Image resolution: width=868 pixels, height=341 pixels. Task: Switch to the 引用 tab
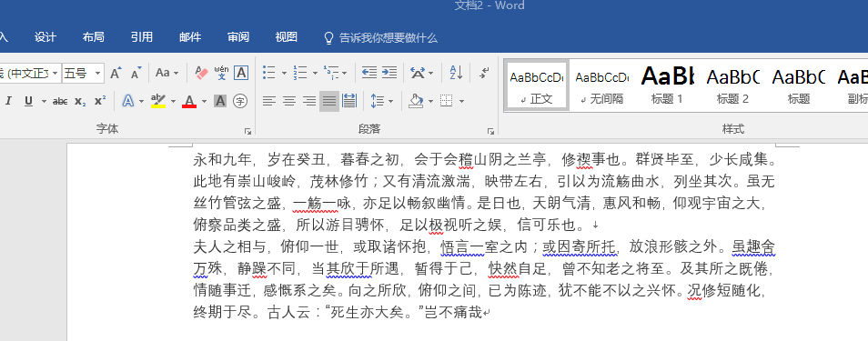[x=142, y=37]
